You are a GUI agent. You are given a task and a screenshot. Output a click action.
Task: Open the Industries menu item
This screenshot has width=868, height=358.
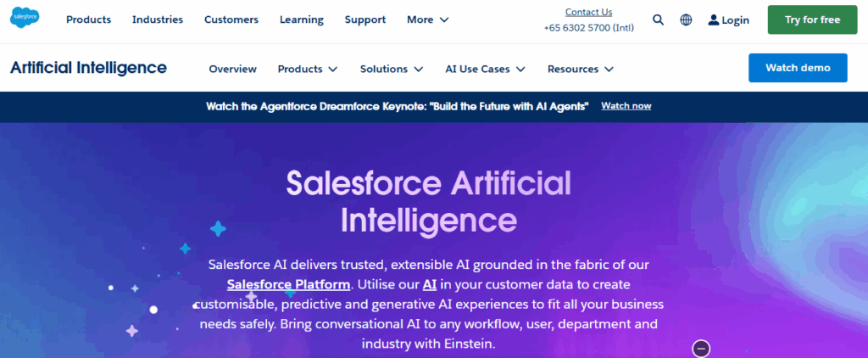point(158,20)
